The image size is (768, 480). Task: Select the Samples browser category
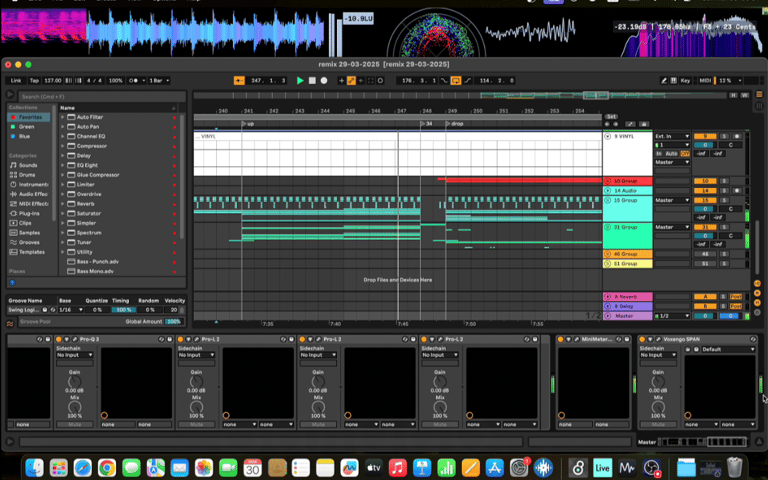point(30,232)
